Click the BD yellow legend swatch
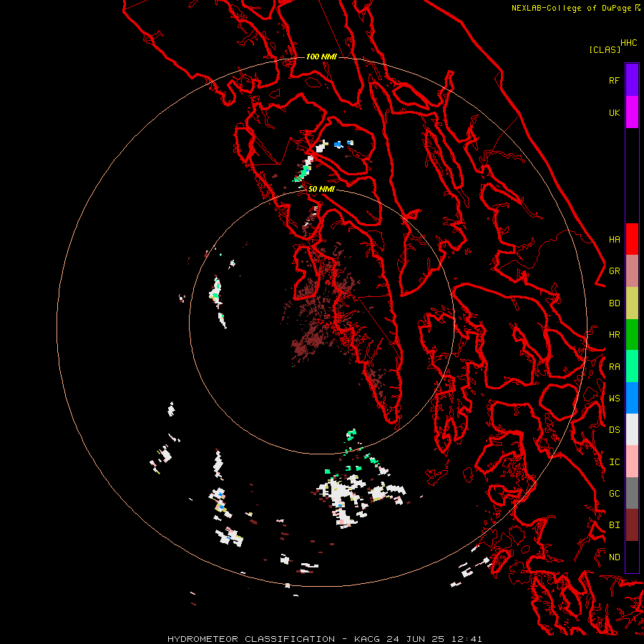 (x=632, y=303)
